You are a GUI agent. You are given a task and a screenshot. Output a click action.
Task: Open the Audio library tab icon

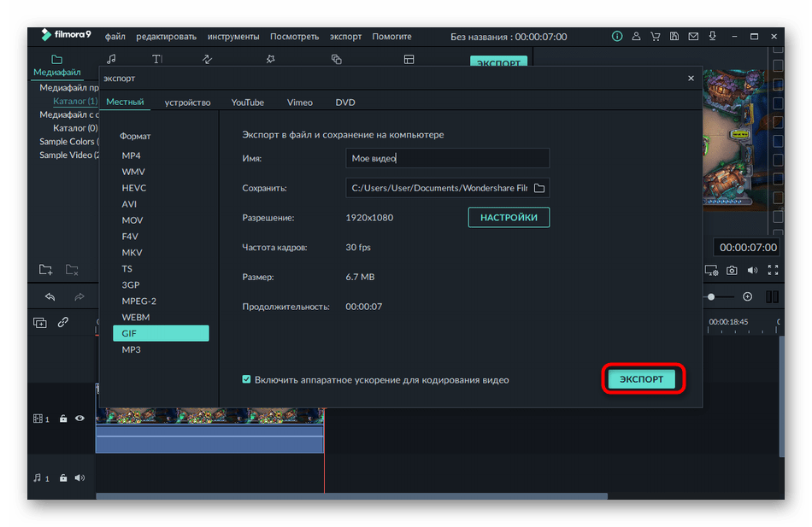tap(111, 59)
